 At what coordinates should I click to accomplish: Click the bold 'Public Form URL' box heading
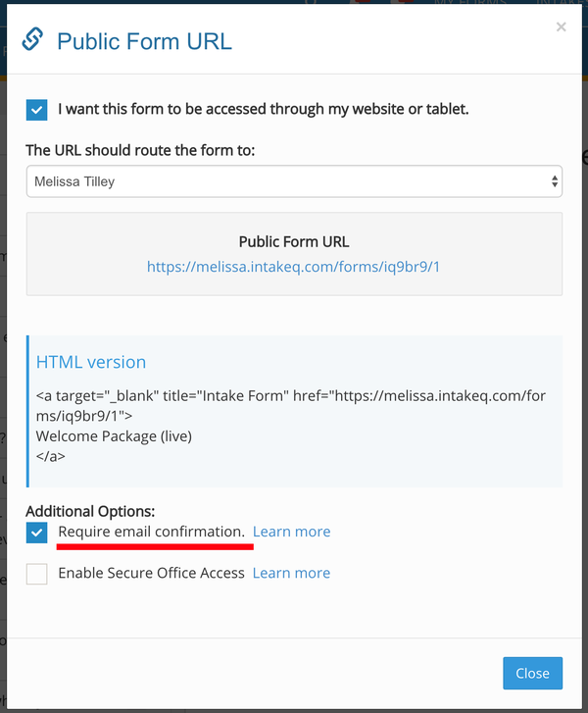(294, 242)
